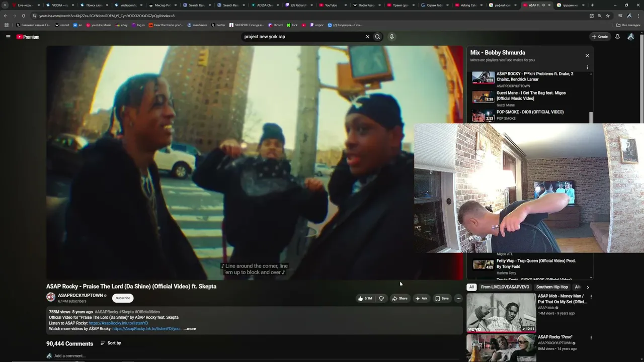Open the ASAPROCKYUPTOWN channel avatar

(51, 297)
